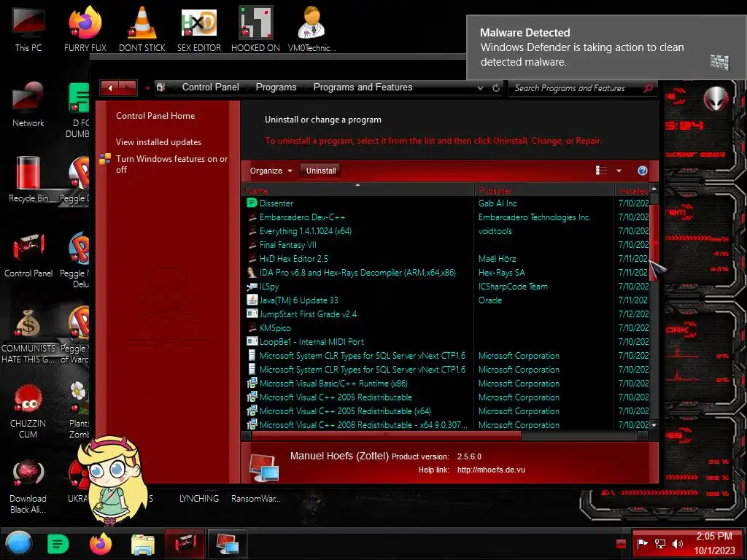The width and height of the screenshot is (747, 560).
Task: Switch to the Control Panel taskbar window
Action: pos(185,543)
